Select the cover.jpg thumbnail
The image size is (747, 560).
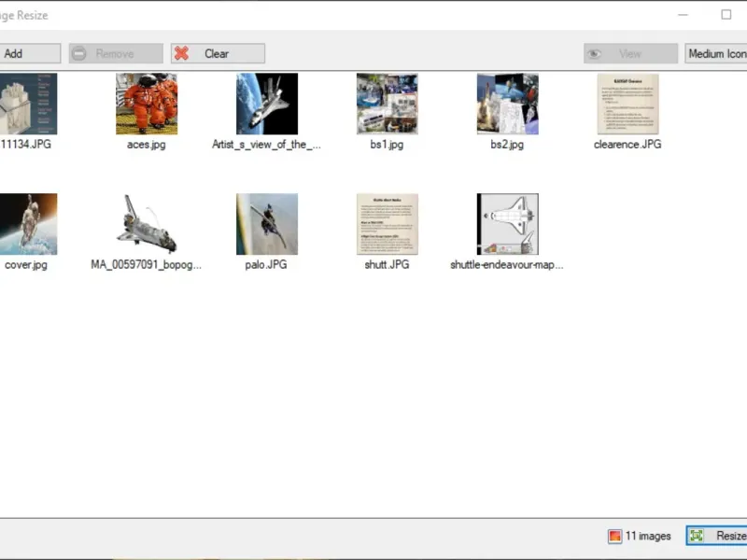pyautogui.click(x=28, y=224)
